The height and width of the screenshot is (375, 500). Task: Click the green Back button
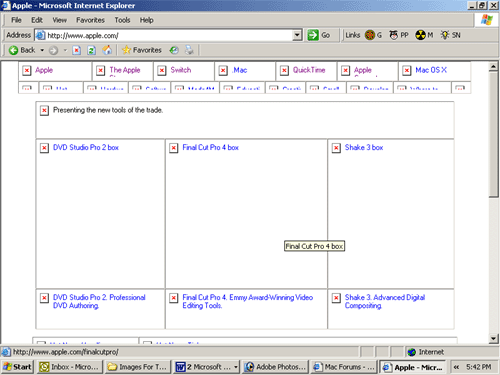(22, 50)
